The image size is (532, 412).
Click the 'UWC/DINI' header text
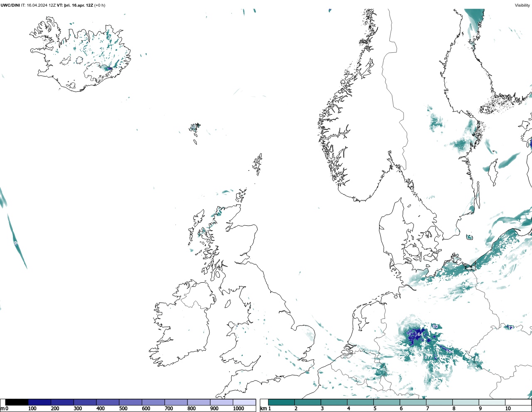coord(10,5)
